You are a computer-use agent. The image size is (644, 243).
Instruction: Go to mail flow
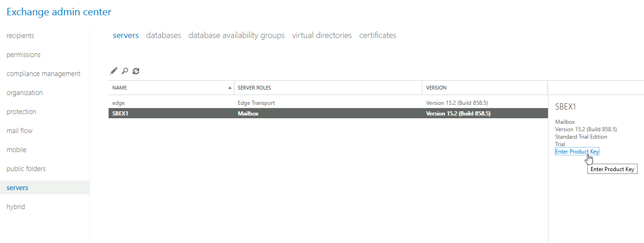19,131
